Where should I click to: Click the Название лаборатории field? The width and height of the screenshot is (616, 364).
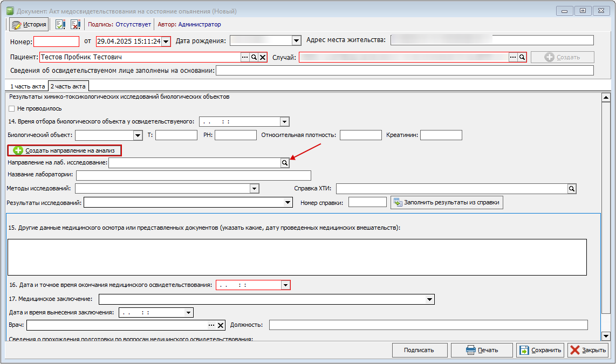(194, 175)
